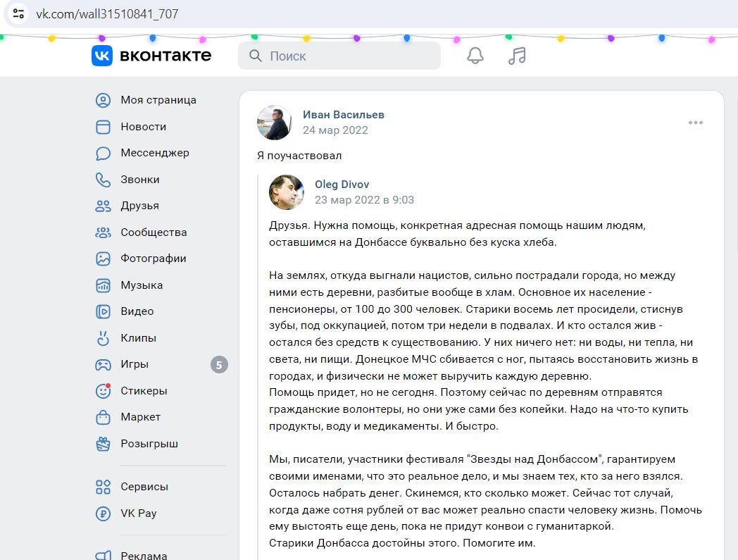Click the Маркет shopping bag icon
This screenshot has height=560, width=738.
pyautogui.click(x=103, y=417)
